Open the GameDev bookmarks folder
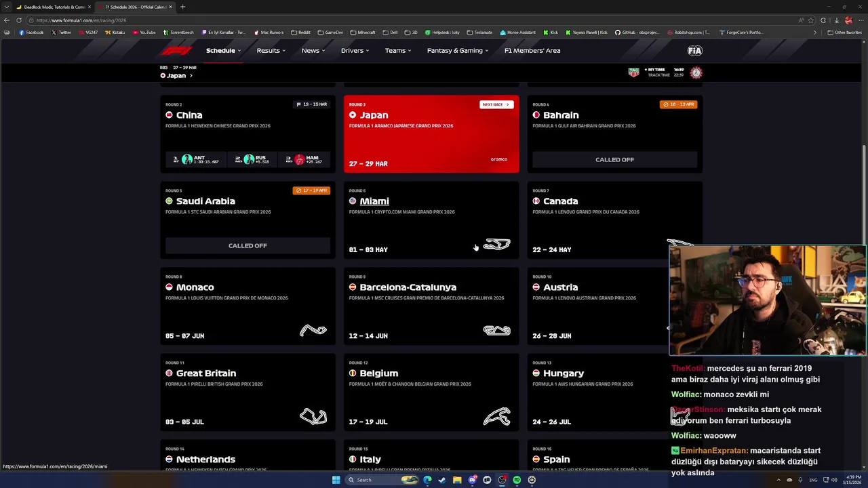Viewport: 868px width, 488px height. (330, 32)
